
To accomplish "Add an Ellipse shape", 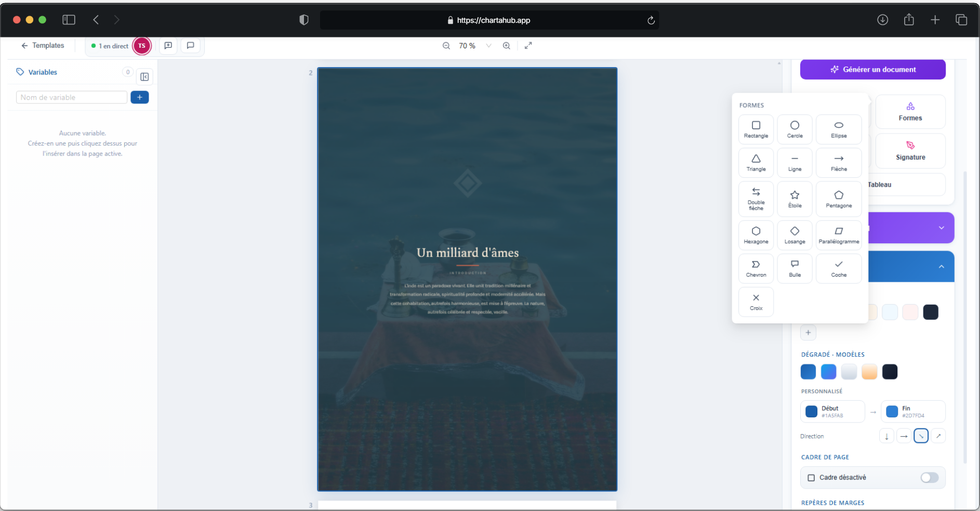I will point(839,129).
